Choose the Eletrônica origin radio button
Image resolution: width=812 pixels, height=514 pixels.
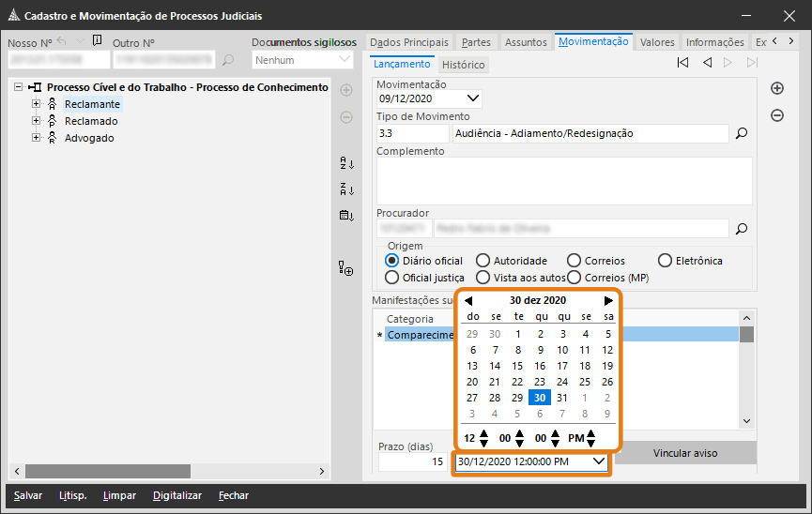click(x=666, y=261)
